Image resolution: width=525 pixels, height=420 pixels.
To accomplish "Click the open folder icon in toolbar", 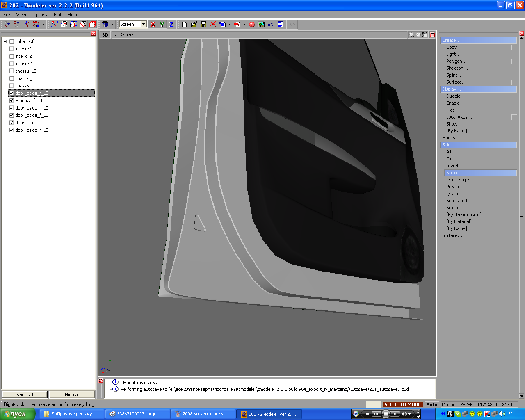I will (x=194, y=25).
